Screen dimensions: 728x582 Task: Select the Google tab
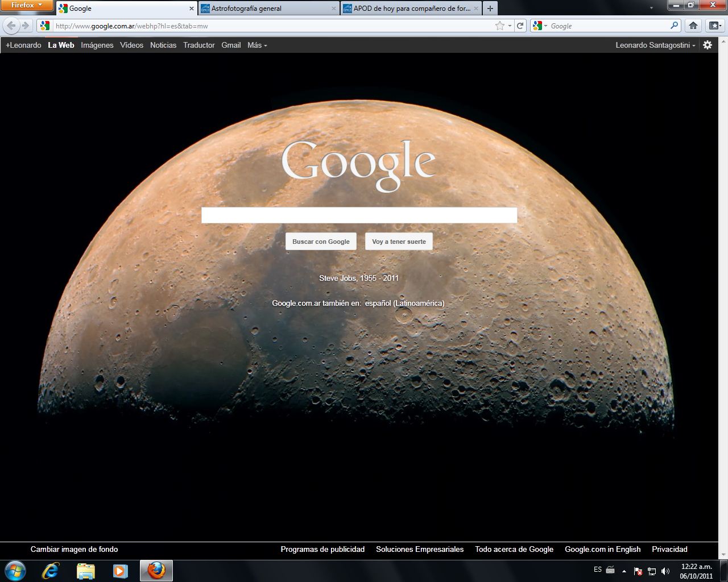point(127,9)
